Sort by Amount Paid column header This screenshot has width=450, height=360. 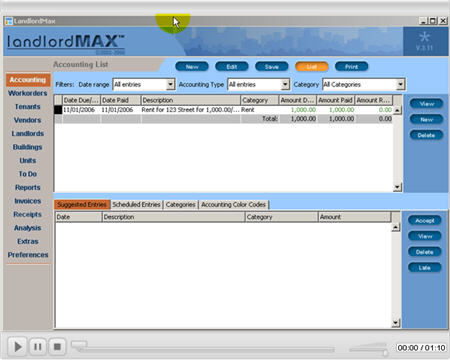click(335, 100)
